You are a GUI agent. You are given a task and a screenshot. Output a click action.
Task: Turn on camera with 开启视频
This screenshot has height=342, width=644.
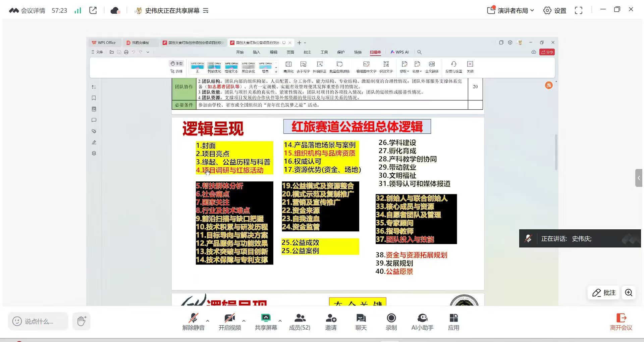coord(230,321)
